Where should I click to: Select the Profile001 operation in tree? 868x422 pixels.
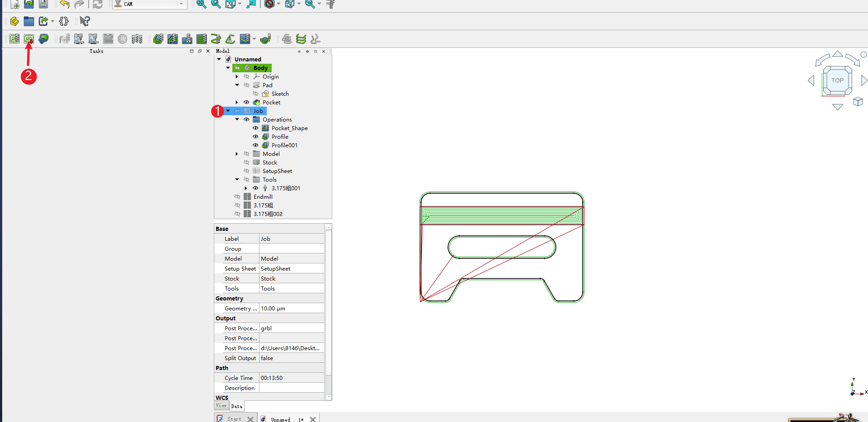[x=284, y=145]
